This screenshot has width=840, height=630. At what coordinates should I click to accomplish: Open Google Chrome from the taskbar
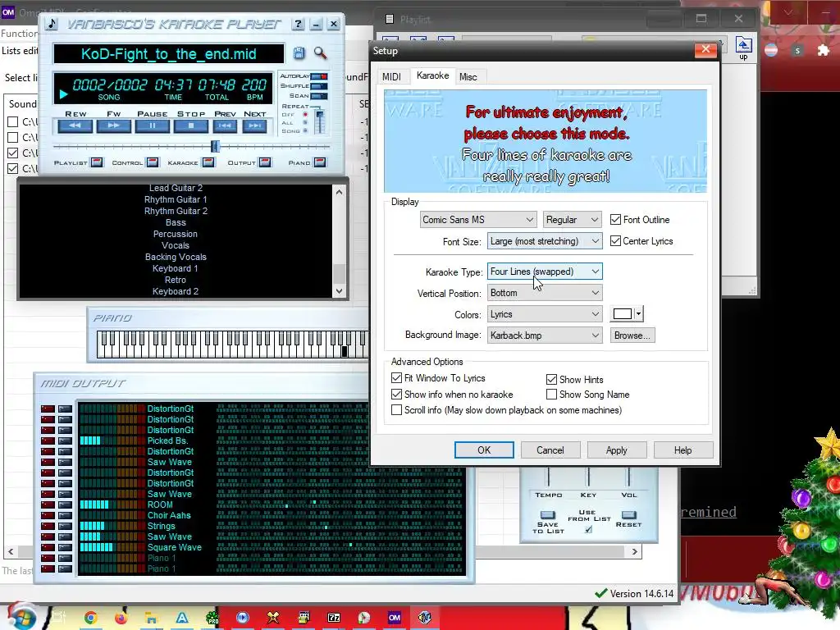pos(90,618)
